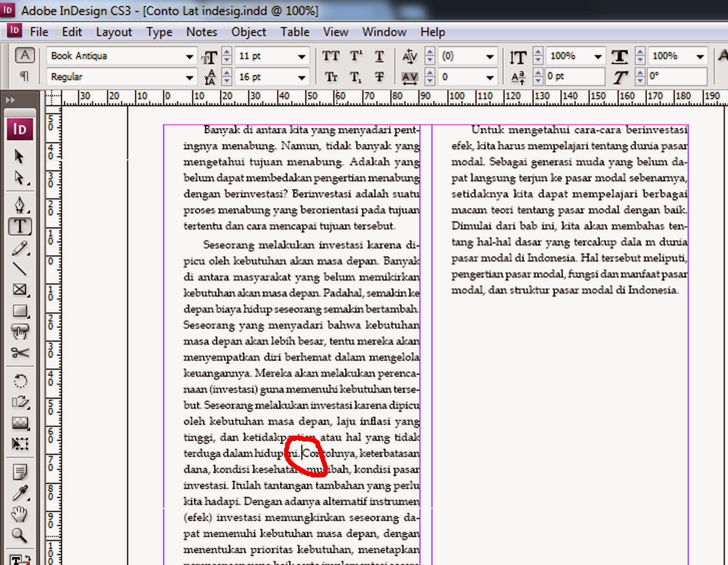Select the Direct Selection tool white arrow
728x565 pixels.
[19, 178]
